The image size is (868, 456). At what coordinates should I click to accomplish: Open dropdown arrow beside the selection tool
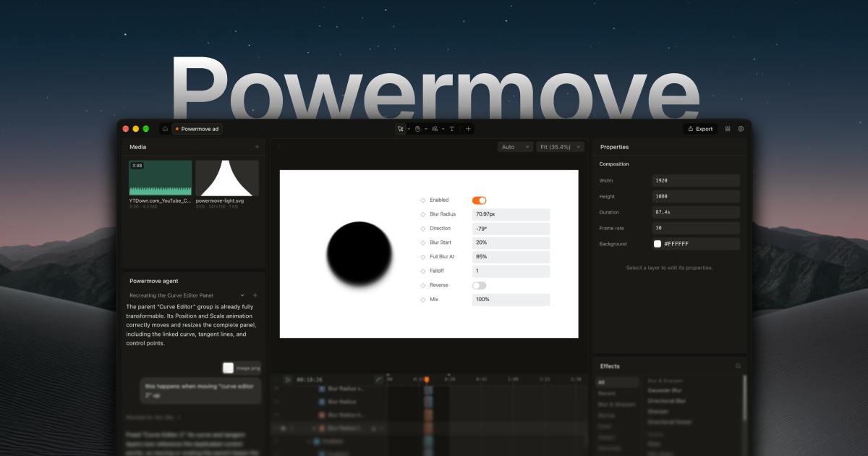tap(409, 129)
